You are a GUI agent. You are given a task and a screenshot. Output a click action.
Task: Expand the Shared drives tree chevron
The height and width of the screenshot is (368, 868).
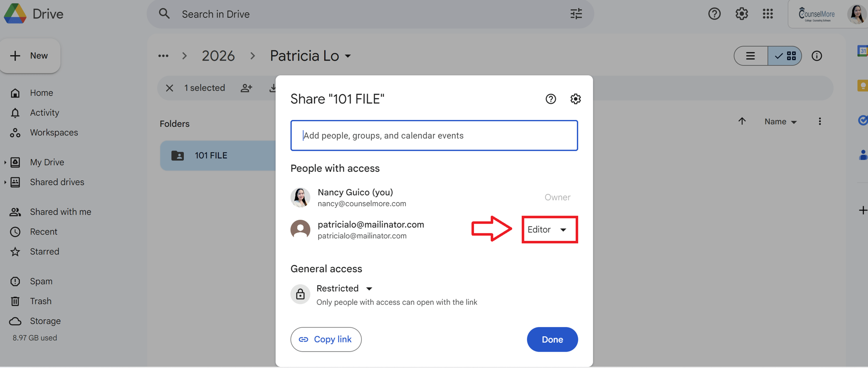(x=5, y=182)
